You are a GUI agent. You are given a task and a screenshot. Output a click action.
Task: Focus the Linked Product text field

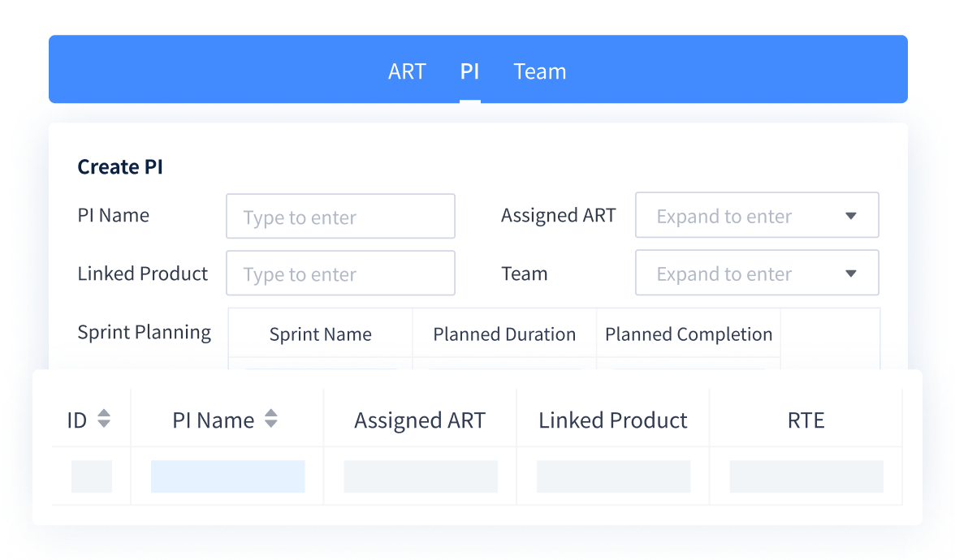tap(340, 274)
